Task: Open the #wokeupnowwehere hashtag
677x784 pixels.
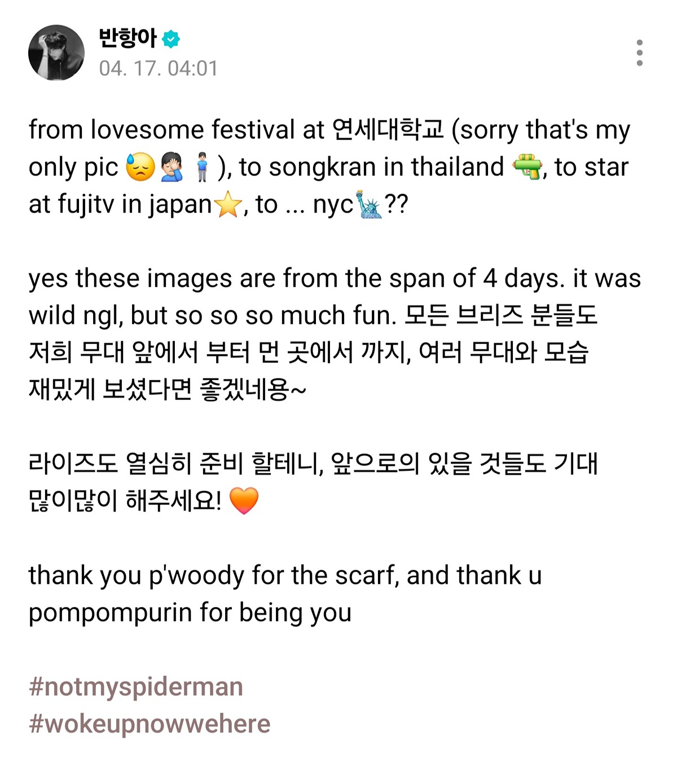Action: click(x=150, y=724)
